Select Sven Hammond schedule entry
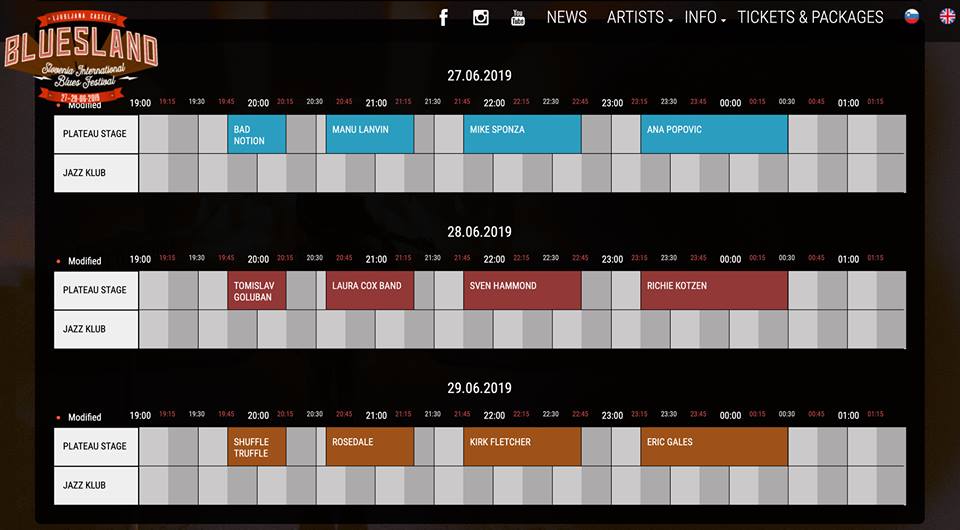 click(522, 290)
